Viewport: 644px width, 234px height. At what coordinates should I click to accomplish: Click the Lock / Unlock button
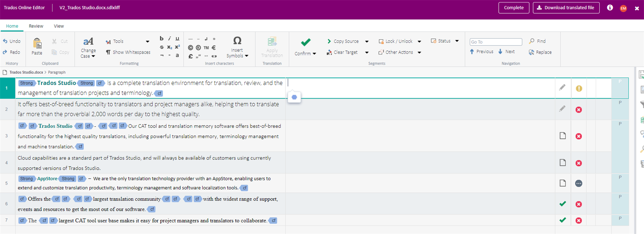pos(395,41)
